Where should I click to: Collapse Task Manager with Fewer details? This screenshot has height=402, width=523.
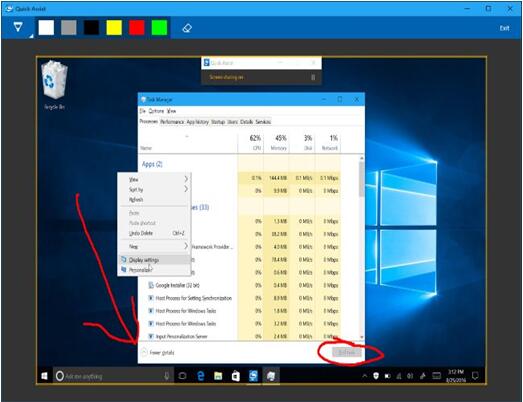(158, 352)
